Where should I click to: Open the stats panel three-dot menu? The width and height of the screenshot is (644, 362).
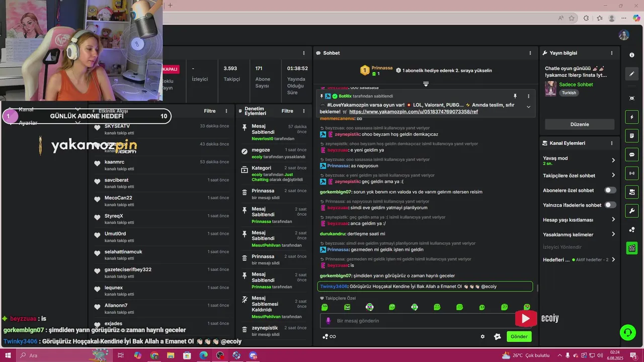tap(304, 53)
